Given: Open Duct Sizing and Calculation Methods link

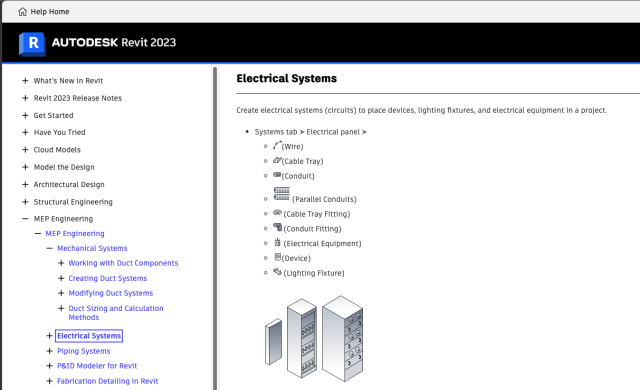Looking at the screenshot, I should pos(116,312).
